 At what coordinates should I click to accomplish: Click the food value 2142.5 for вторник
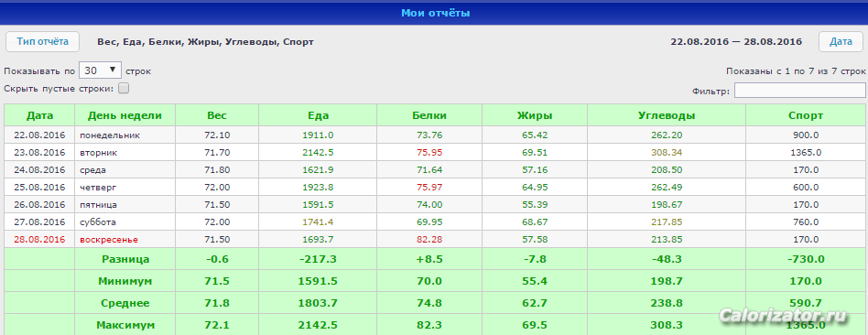(x=319, y=152)
